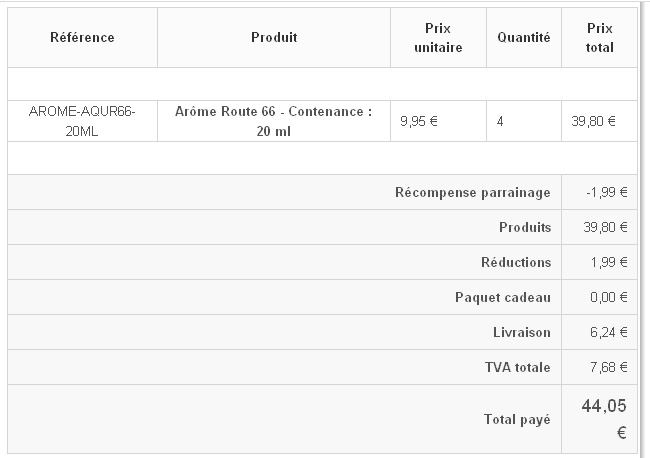Select the 1,99 € reductions amount
The image size is (650, 458).
[x=609, y=262]
